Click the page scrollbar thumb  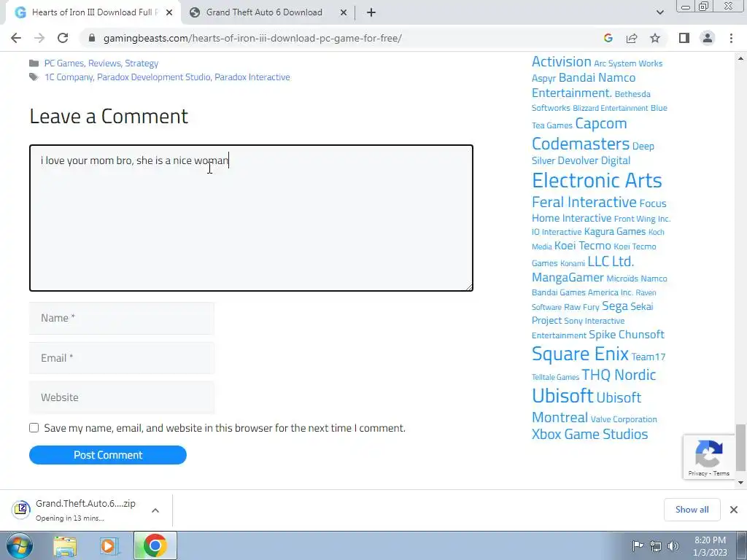pyautogui.click(x=740, y=447)
